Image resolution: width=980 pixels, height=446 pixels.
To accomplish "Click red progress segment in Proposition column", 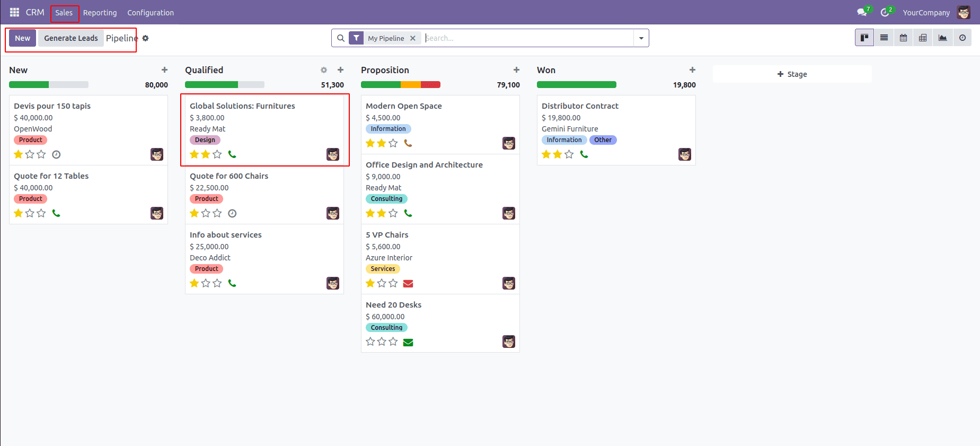I will tap(430, 85).
